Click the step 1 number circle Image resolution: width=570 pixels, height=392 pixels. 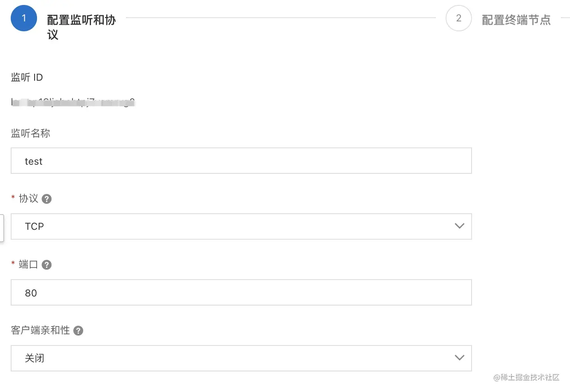[x=24, y=18]
